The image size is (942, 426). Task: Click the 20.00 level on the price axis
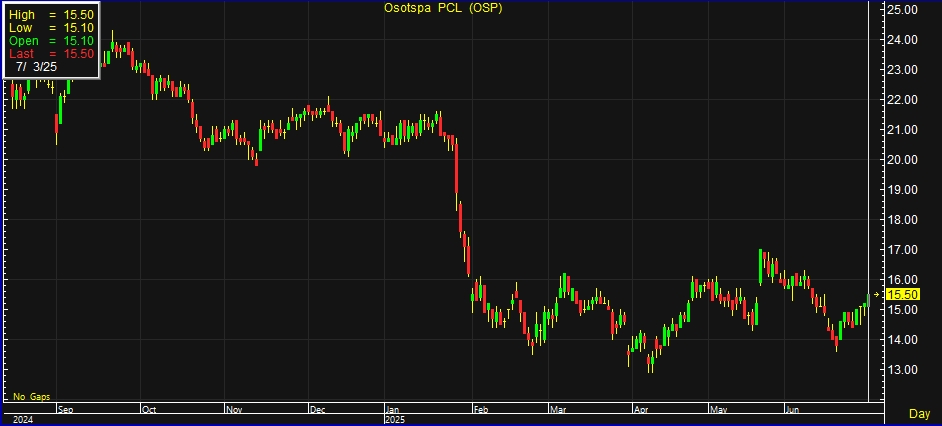(x=903, y=160)
